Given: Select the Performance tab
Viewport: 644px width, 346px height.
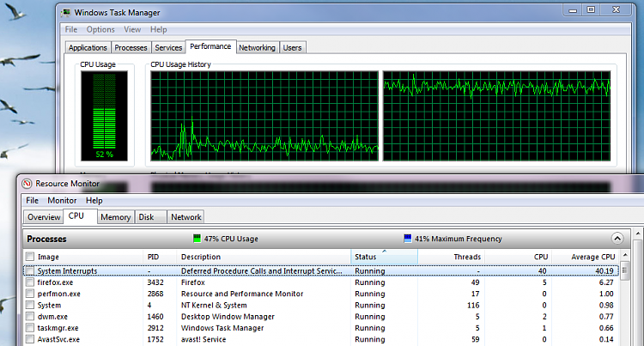Looking at the screenshot, I should click(x=210, y=46).
